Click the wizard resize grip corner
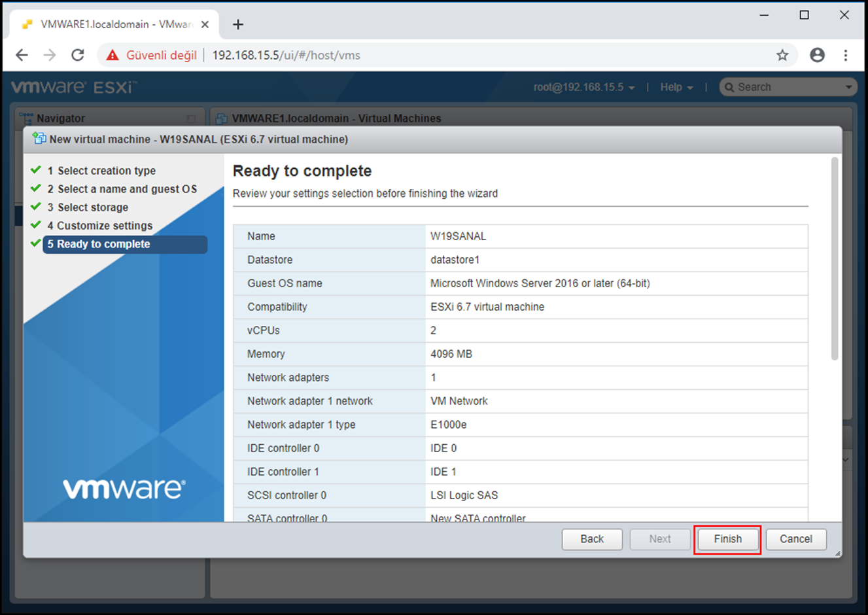 [x=837, y=553]
